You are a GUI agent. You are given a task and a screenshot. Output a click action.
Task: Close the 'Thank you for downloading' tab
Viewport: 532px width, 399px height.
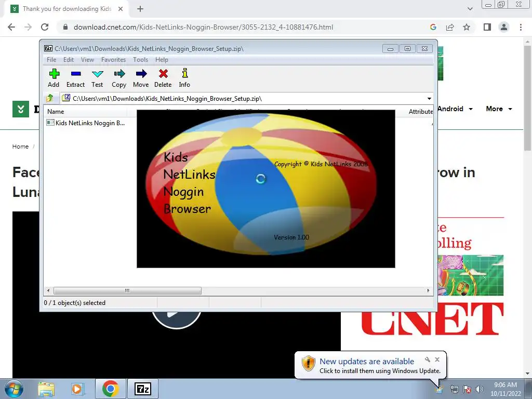(x=121, y=9)
